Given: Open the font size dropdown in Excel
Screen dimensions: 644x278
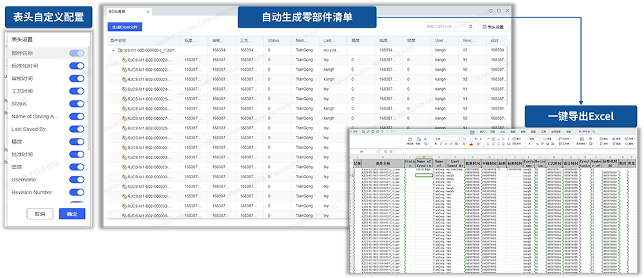Looking at the screenshot, I should [471, 139].
